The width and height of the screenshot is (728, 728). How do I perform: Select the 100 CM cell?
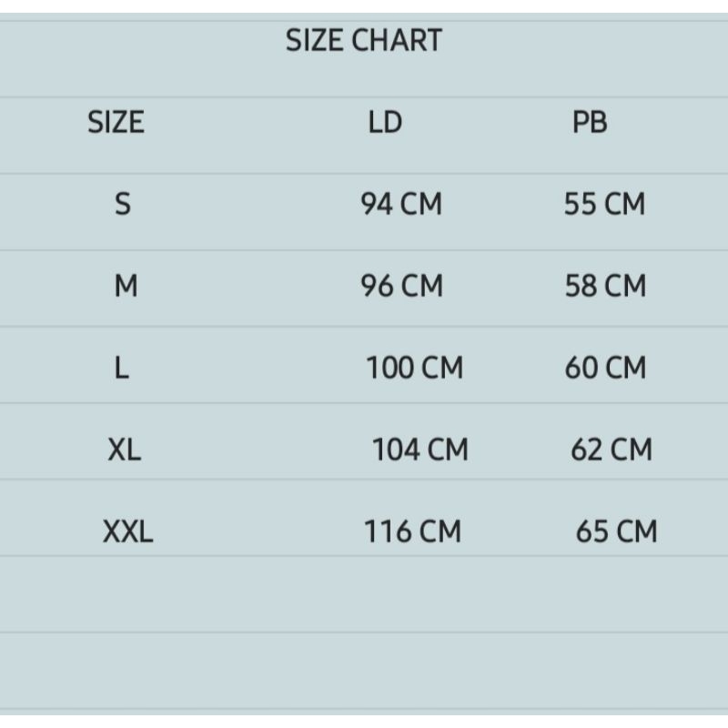point(414,368)
